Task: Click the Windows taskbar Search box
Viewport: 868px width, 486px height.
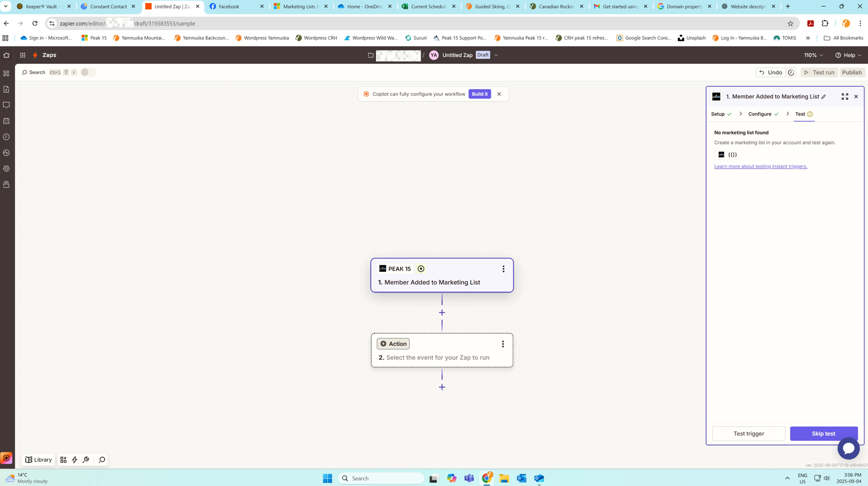Action: click(381, 478)
